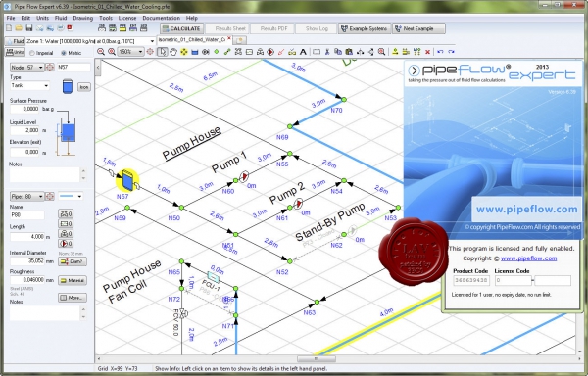
Task: Open the pipe line color style dropdown
Action: [71, 196]
